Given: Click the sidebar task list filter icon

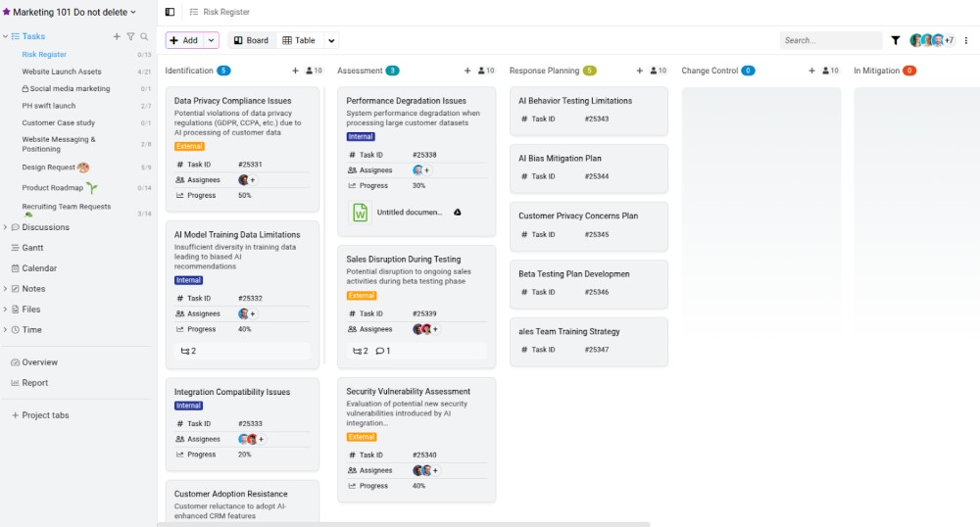Looking at the screenshot, I should pos(130,36).
